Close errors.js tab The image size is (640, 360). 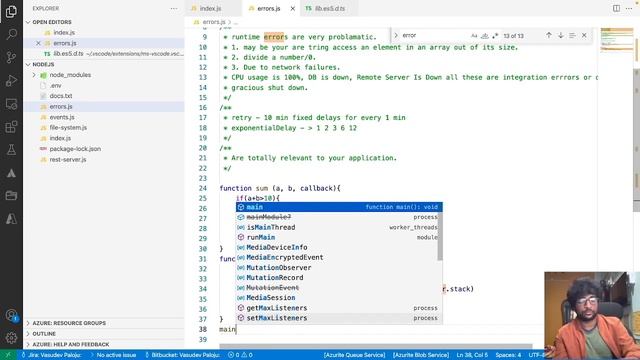pyautogui.click(x=293, y=8)
